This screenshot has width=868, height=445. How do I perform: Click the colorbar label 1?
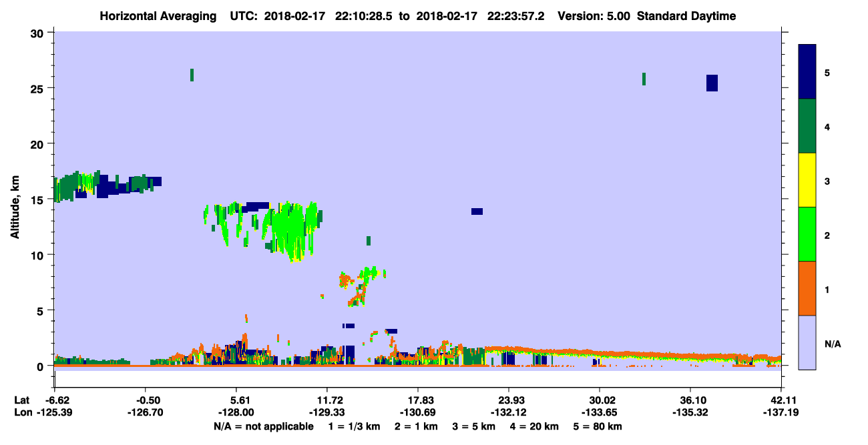827,289
